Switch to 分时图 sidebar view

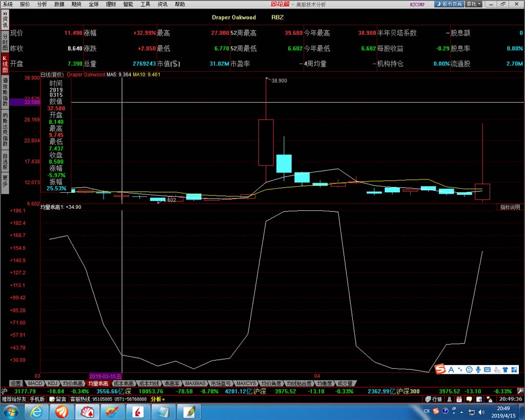[5, 42]
